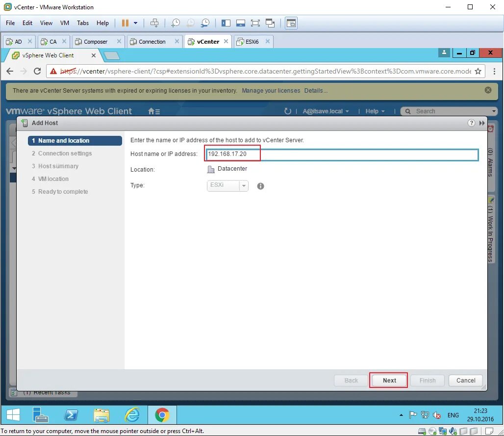Open the Tabs menu
The height and width of the screenshot is (436, 504).
[82, 23]
